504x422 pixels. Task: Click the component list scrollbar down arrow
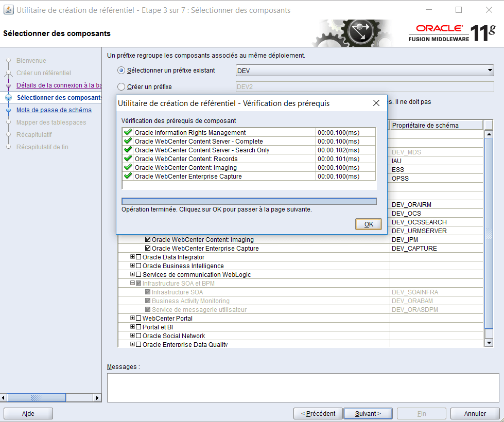click(489, 342)
